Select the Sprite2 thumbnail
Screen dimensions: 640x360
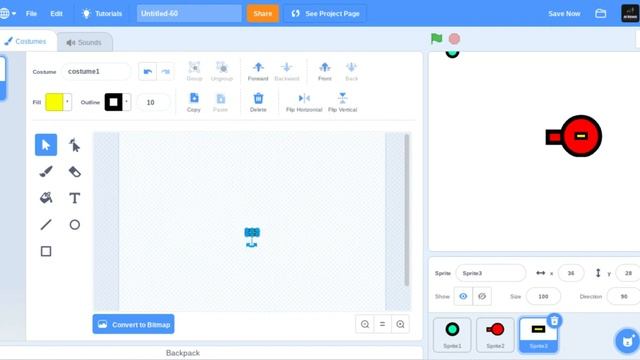495,335
